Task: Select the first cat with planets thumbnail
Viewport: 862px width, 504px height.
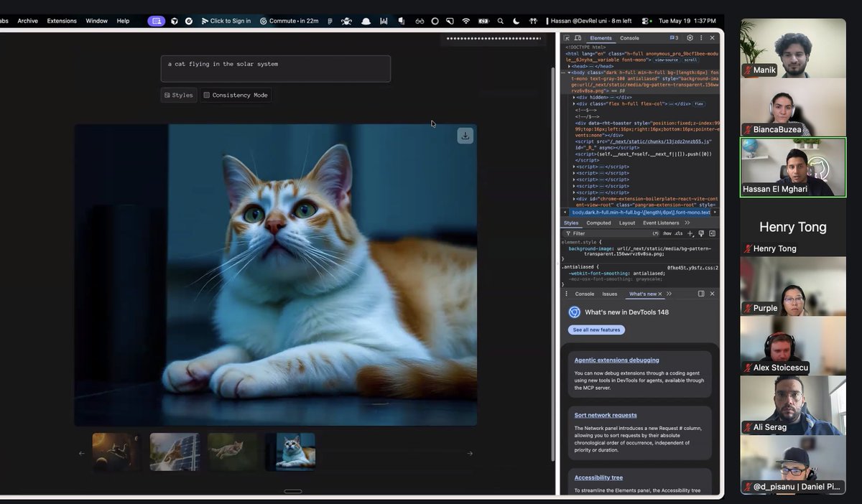Action: point(117,452)
